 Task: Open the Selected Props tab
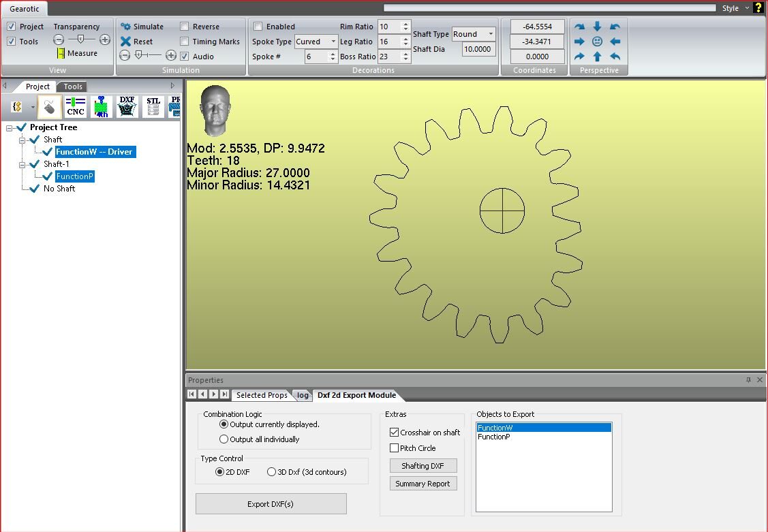tap(262, 395)
